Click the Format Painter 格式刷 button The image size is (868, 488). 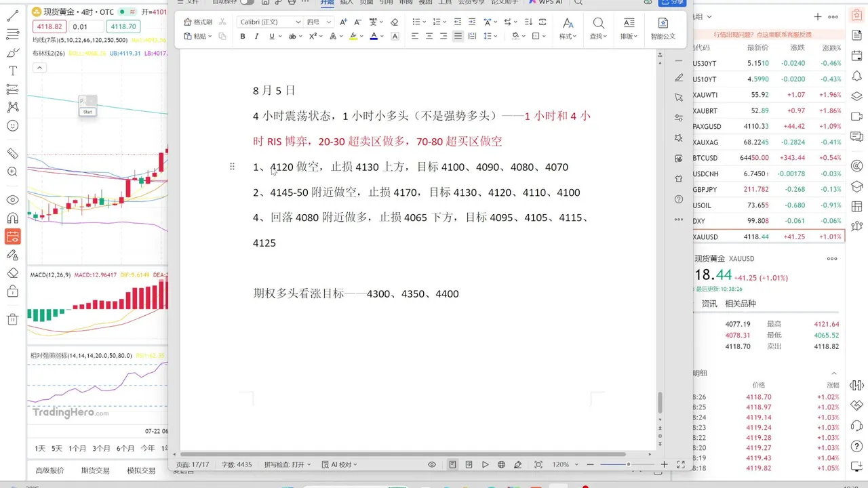[x=198, y=22]
